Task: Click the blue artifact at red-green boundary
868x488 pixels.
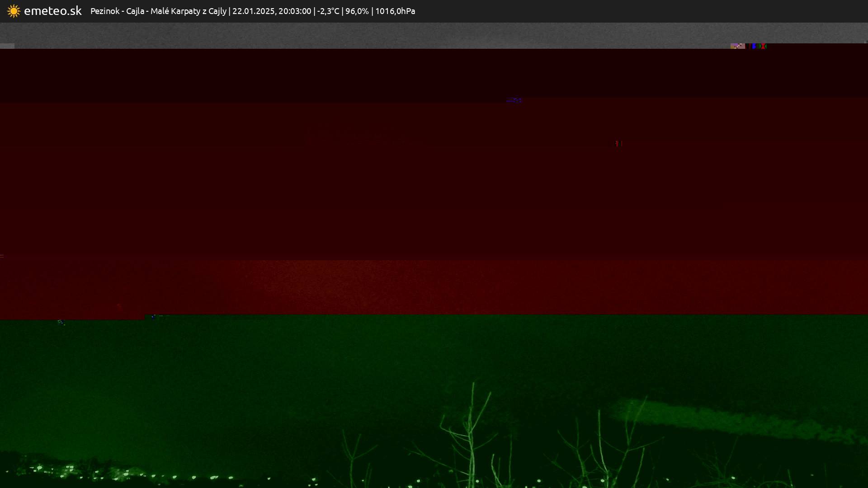Action: click(154, 317)
